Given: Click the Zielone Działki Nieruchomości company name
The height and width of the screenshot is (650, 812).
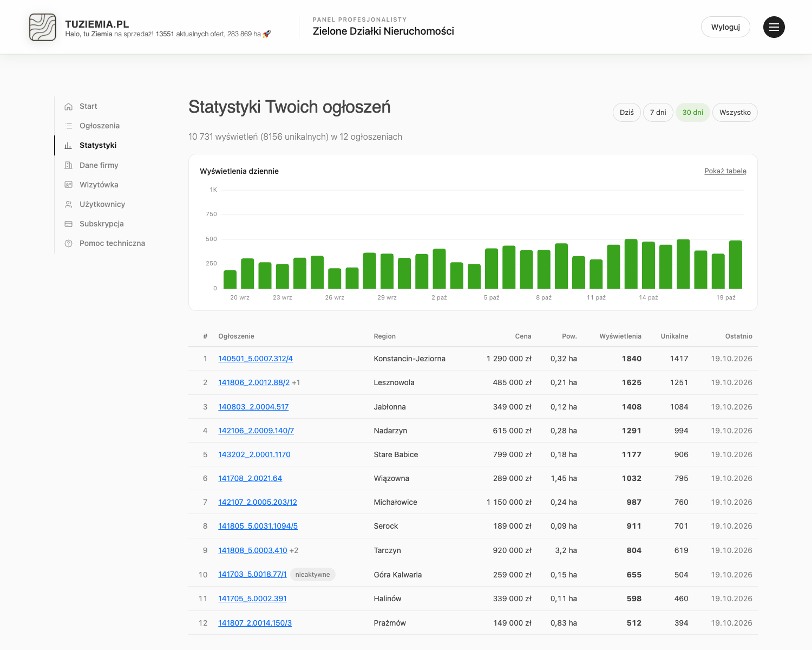Looking at the screenshot, I should tap(383, 31).
